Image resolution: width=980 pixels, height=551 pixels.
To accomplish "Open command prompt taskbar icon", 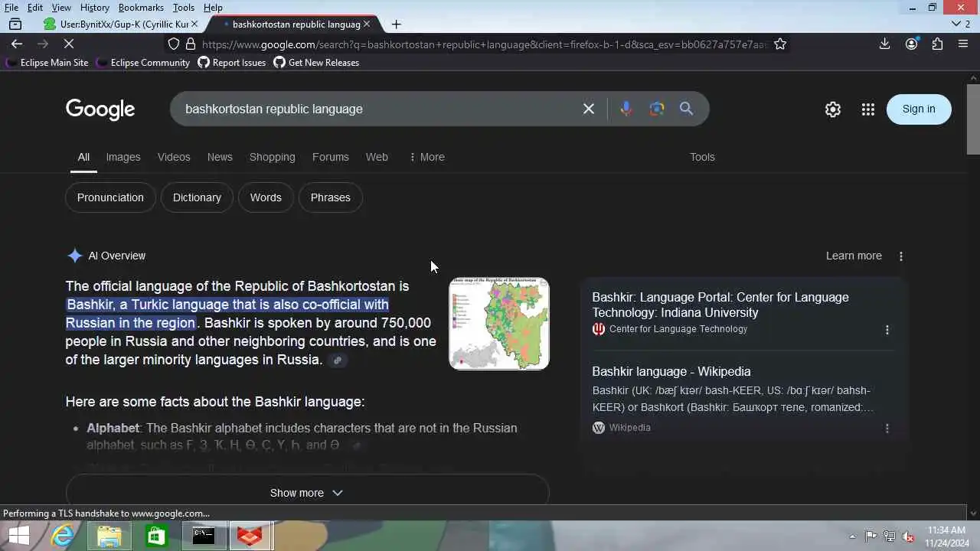I will tap(204, 536).
